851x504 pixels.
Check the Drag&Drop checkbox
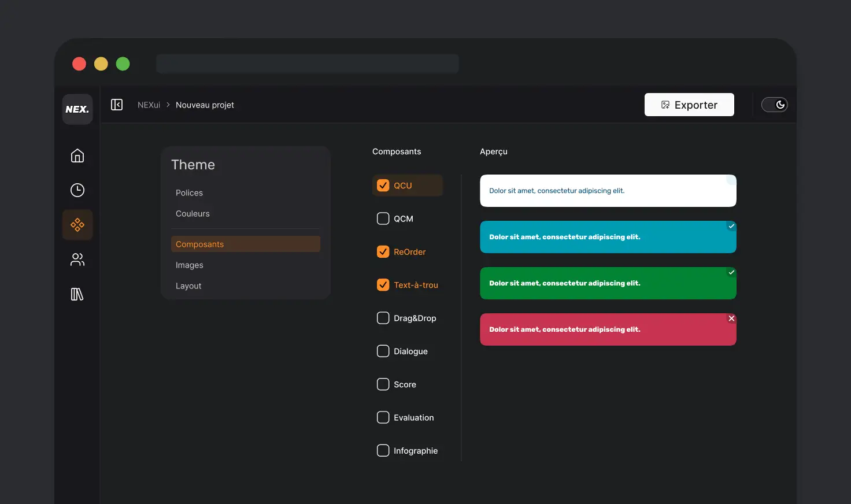pyautogui.click(x=383, y=318)
